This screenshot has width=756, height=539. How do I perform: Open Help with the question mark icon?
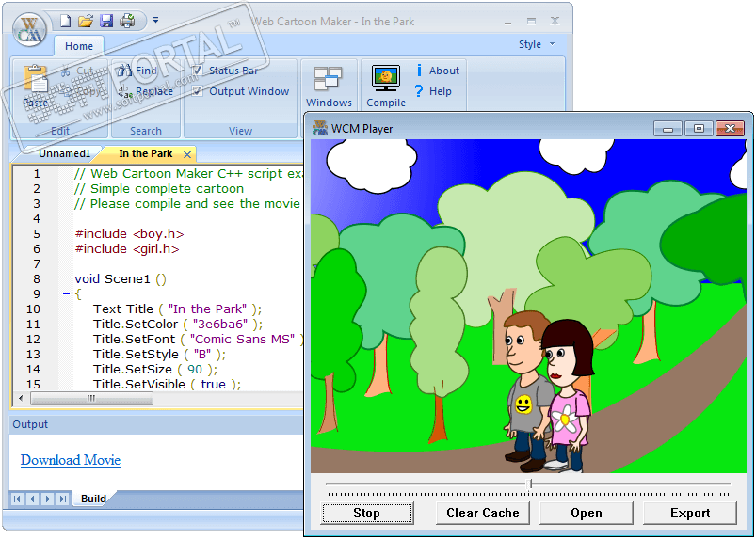click(x=433, y=91)
